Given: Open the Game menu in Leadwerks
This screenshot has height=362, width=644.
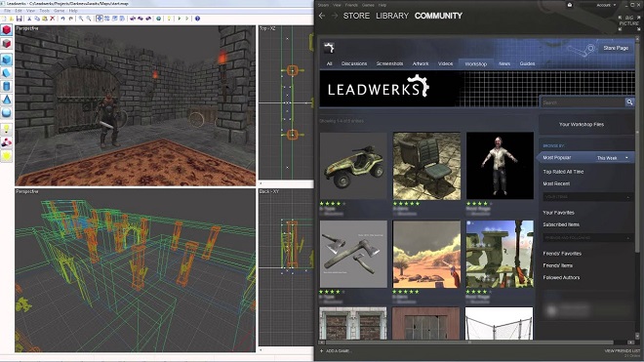Looking at the screenshot, I should point(60,11).
